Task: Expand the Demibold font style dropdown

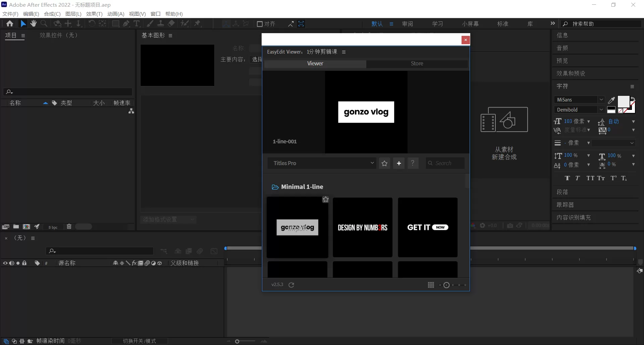Action: pos(601,110)
